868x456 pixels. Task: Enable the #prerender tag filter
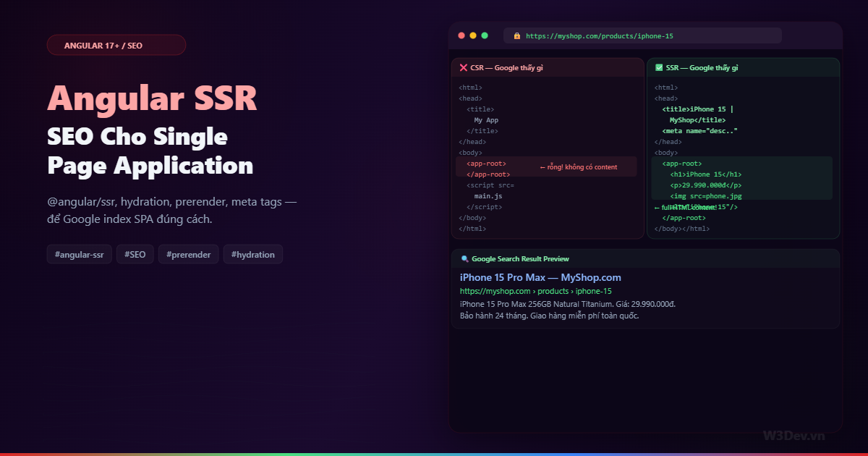pyautogui.click(x=188, y=254)
